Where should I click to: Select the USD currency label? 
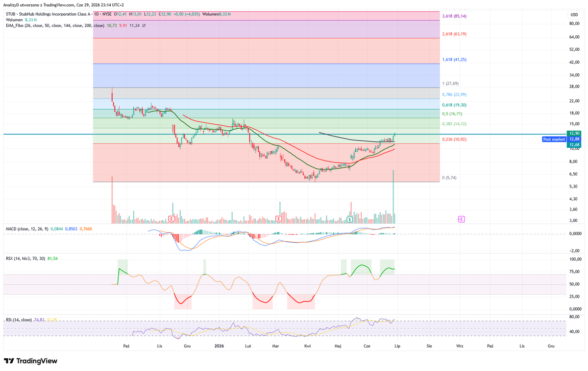pos(574,15)
